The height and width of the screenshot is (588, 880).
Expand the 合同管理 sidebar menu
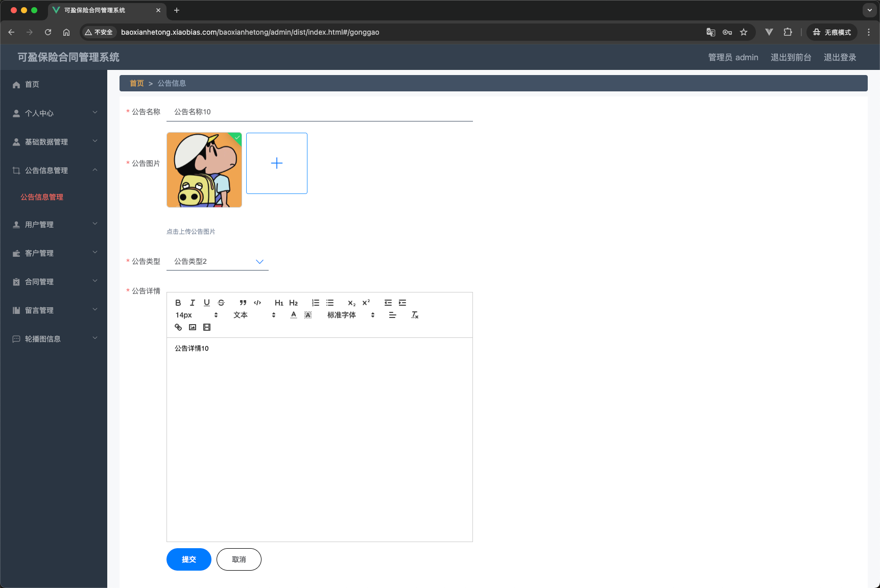pos(54,282)
